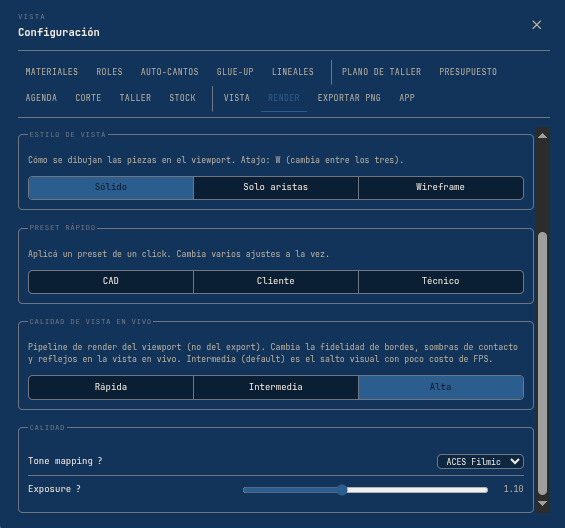Switch to the Vista tab
The width and height of the screenshot is (565, 528).
tap(237, 98)
